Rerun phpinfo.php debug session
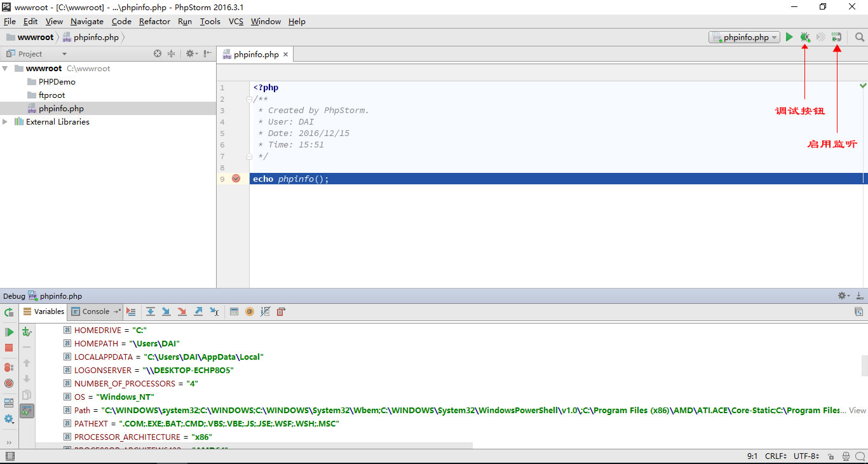868x464 pixels. click(x=9, y=312)
